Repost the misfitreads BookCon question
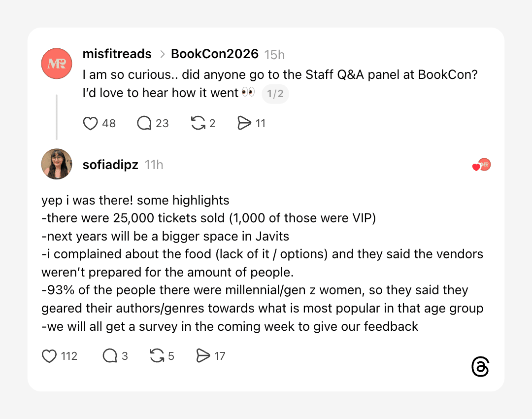 pos(198,123)
